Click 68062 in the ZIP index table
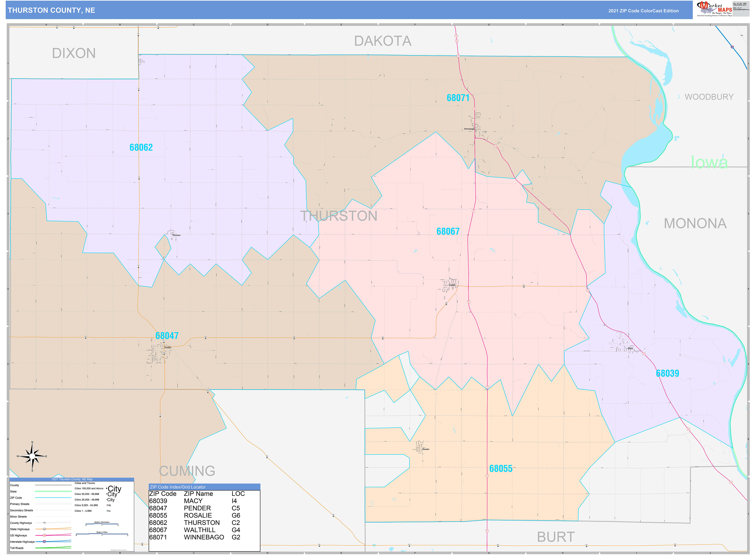Image resolution: width=756 pixels, height=555 pixels. click(x=158, y=523)
